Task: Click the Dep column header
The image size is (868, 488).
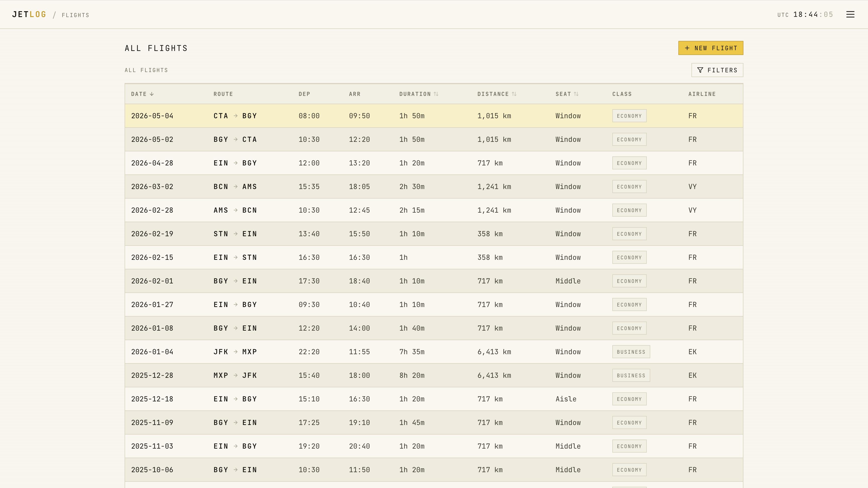Action: 304,94
